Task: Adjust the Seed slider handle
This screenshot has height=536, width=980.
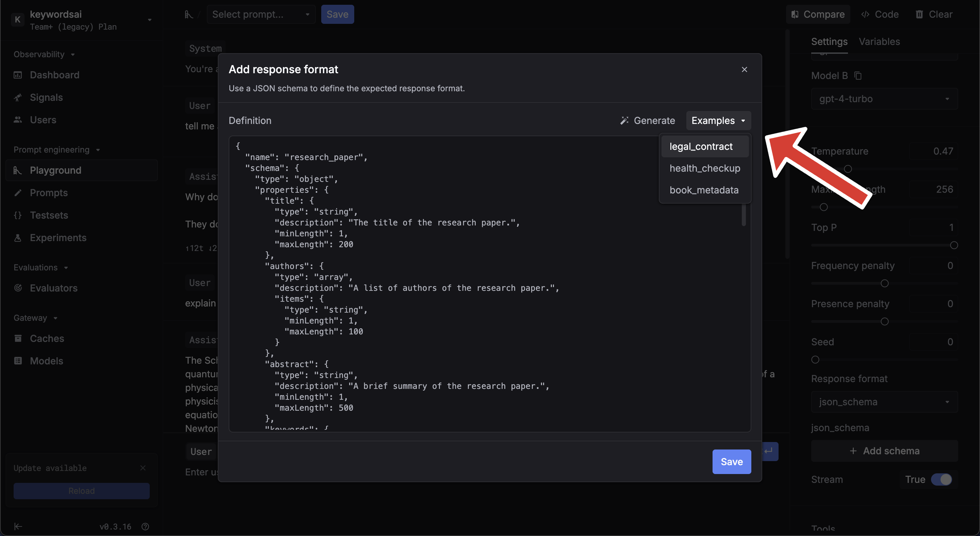Action: point(815,360)
